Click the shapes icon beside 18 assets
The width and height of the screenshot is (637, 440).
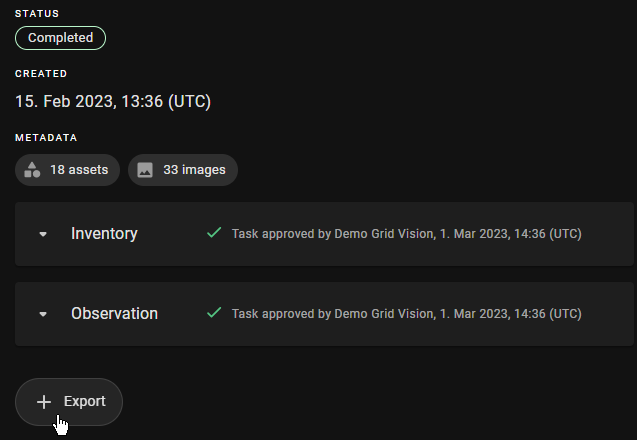pyautogui.click(x=33, y=170)
